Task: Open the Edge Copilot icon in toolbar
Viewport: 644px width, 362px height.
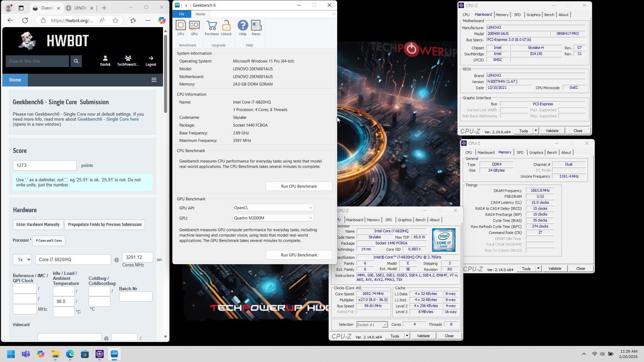Action: (x=162, y=20)
